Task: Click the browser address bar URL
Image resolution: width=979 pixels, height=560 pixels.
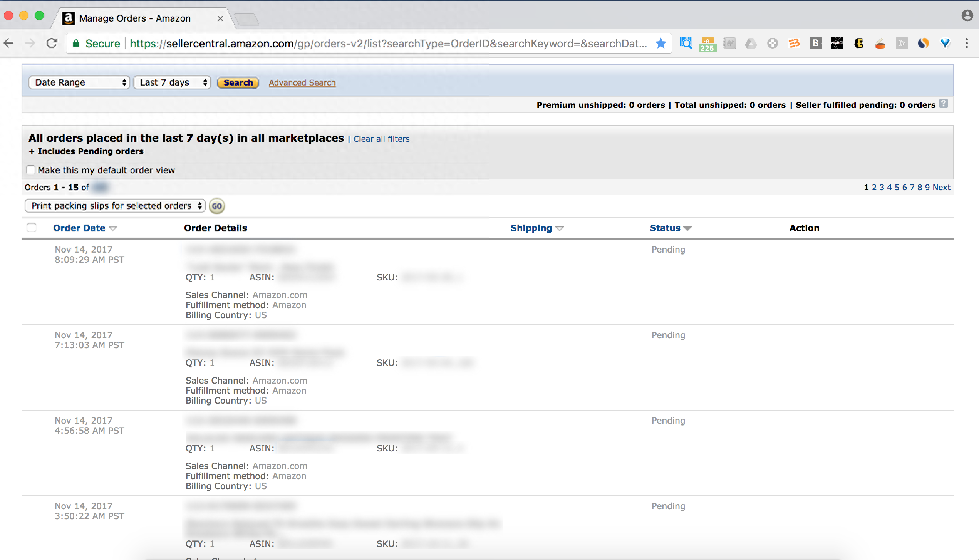Action: (388, 44)
